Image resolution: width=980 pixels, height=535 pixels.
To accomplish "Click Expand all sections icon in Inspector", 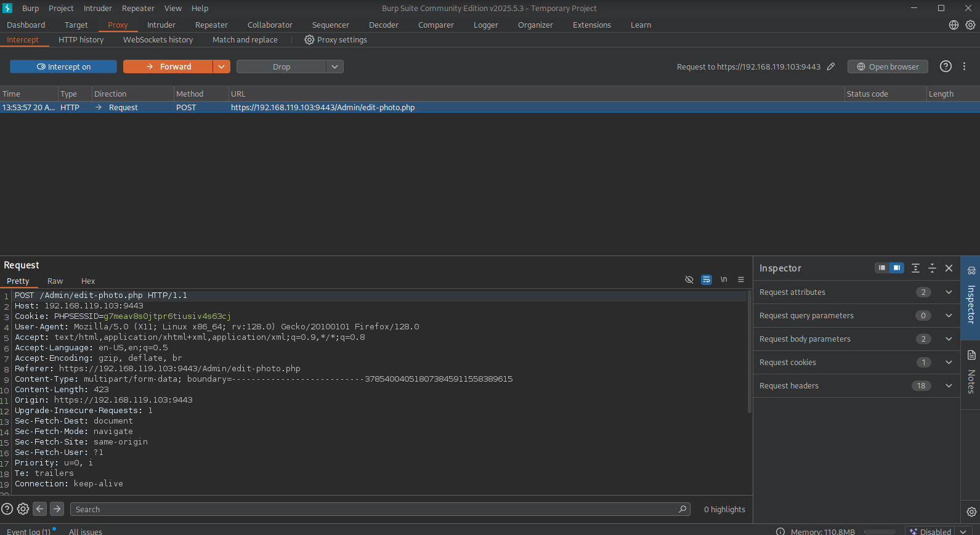I will click(x=915, y=268).
